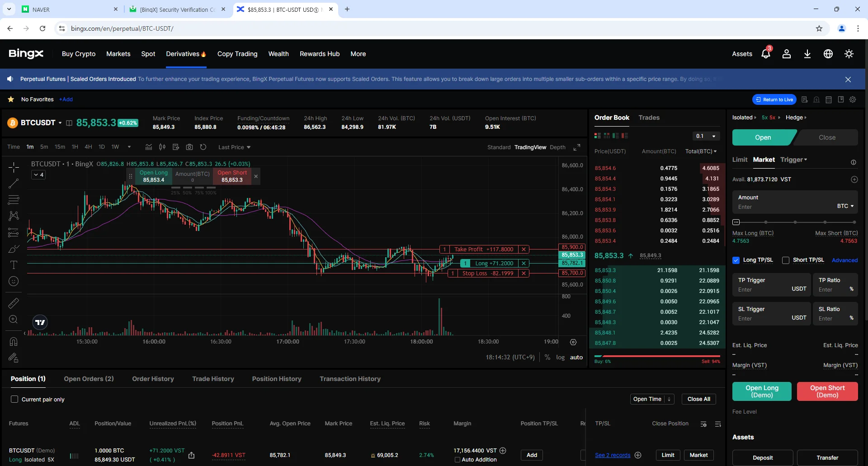The width and height of the screenshot is (868, 466).
Task: Open the language globe icon
Action: [828, 54]
